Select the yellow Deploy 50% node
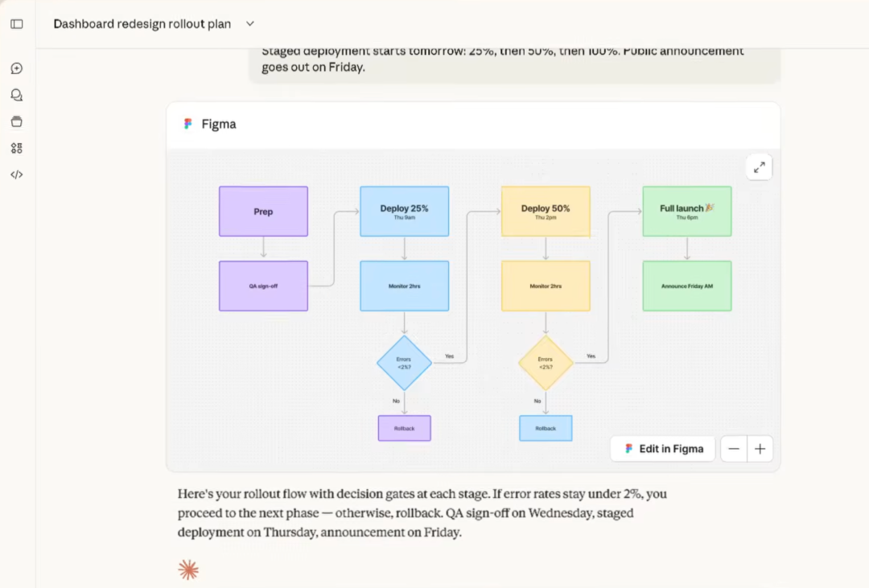The height and width of the screenshot is (588, 869). (546, 212)
